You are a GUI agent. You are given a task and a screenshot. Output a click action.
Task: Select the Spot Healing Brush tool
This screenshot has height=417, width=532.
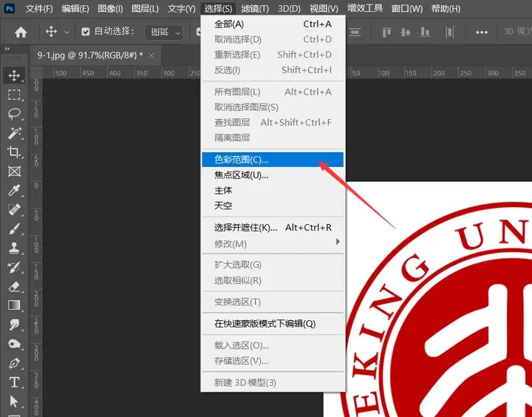coord(14,209)
